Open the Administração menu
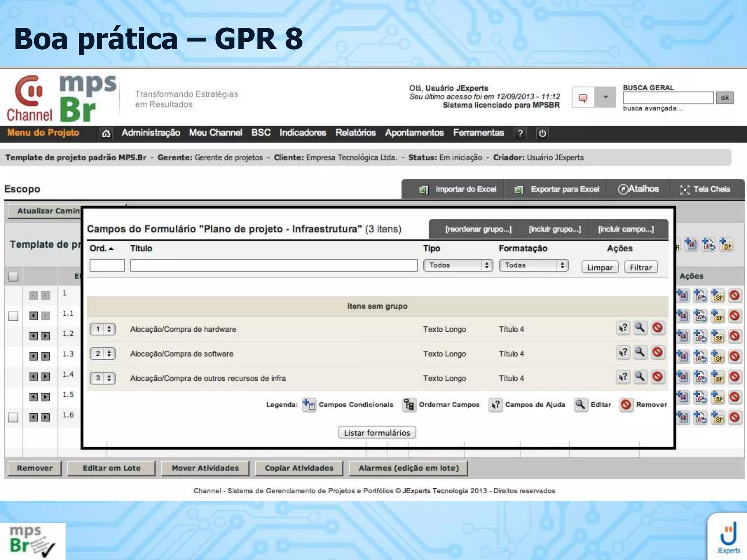Screen dimensions: 747x560 [151, 133]
